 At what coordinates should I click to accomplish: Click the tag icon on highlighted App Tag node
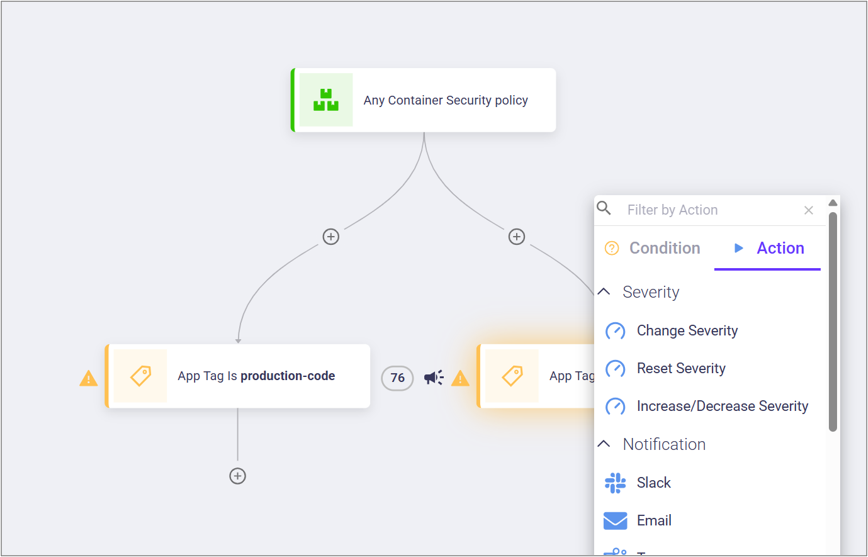pos(512,376)
